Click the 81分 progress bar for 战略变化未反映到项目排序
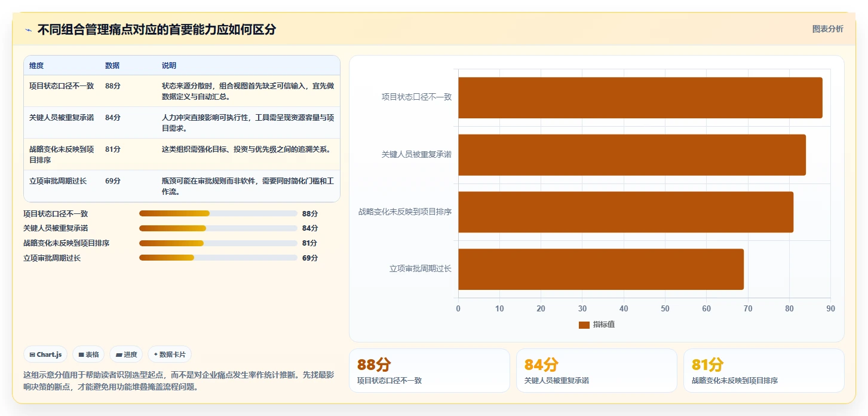868x416 pixels. [x=218, y=243]
